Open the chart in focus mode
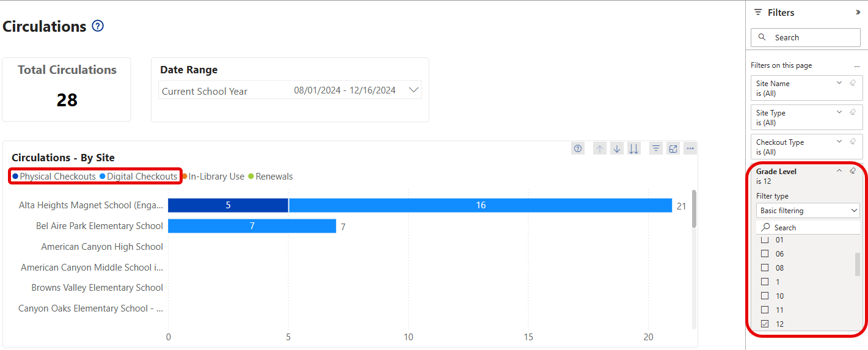 673,148
